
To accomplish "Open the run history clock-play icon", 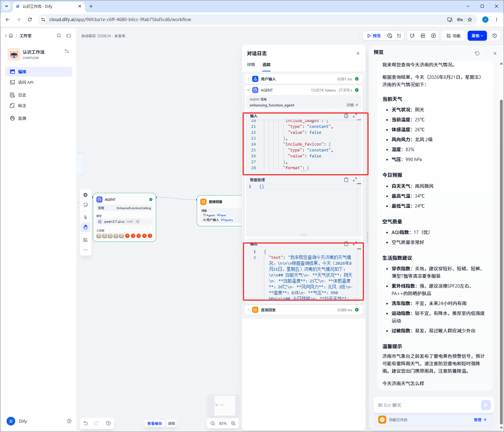I will pos(390,36).
